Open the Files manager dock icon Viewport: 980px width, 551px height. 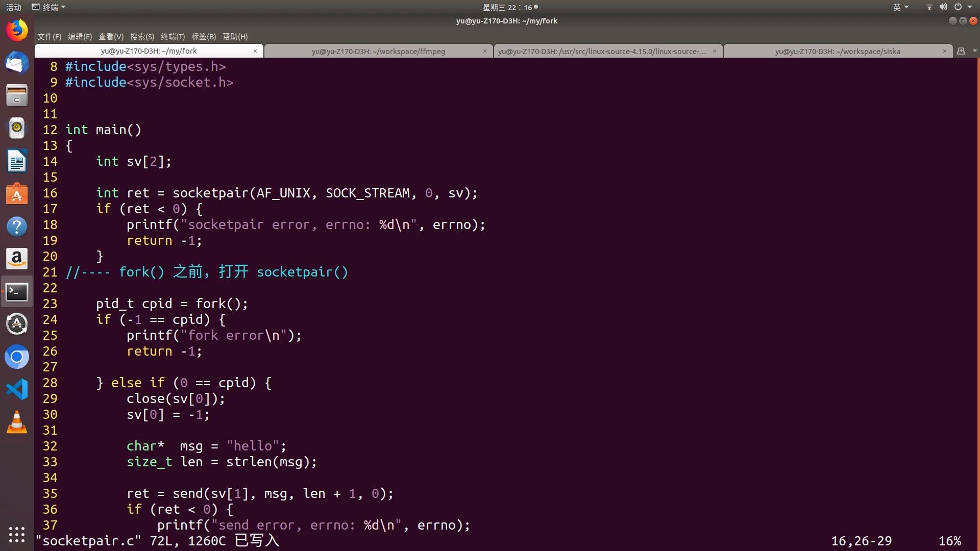point(17,95)
